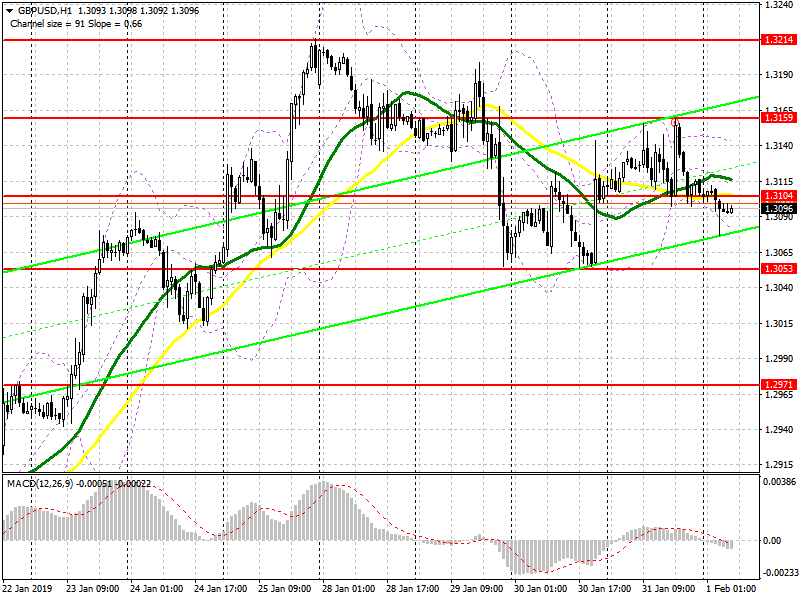The image size is (800, 600).
Task: Click the 1.3159 red price level label
Action: 778,118
